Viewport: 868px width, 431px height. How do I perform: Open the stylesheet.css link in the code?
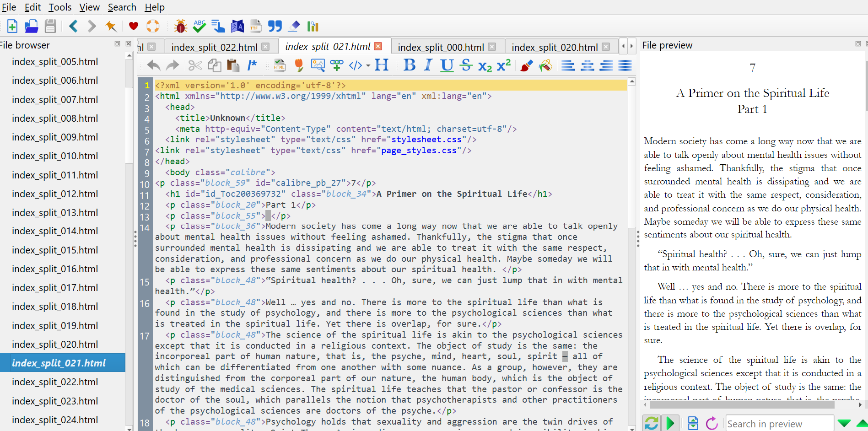(x=426, y=140)
